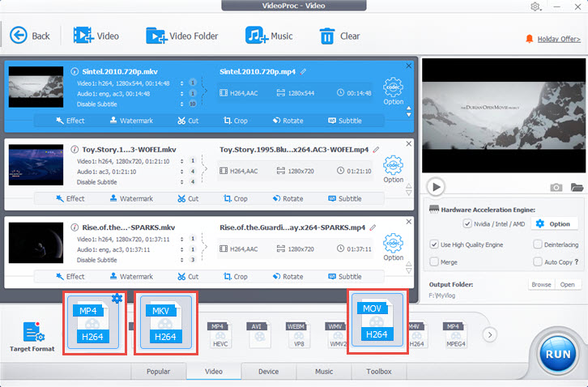Toggle Use High Quality Engine
This screenshot has height=387, width=588.
434,245
